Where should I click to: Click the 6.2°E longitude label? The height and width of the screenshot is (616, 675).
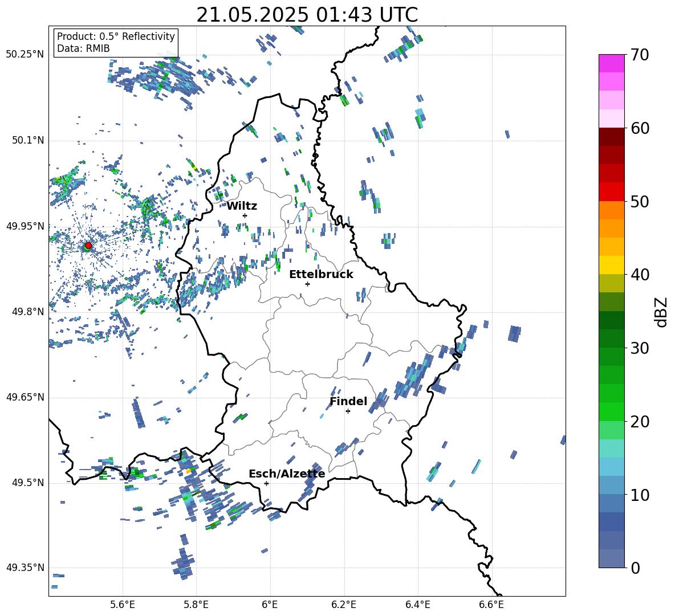344,605
